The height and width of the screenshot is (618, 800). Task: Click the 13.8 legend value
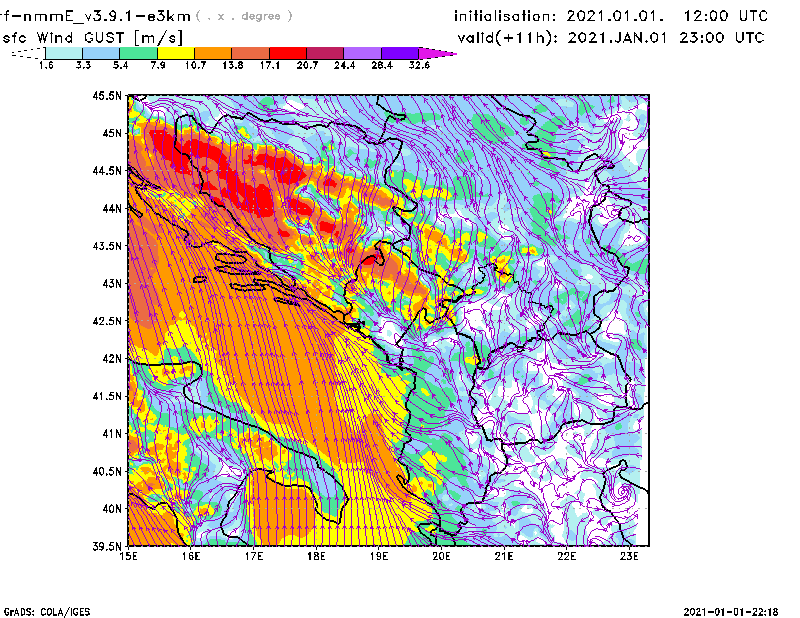[233, 65]
